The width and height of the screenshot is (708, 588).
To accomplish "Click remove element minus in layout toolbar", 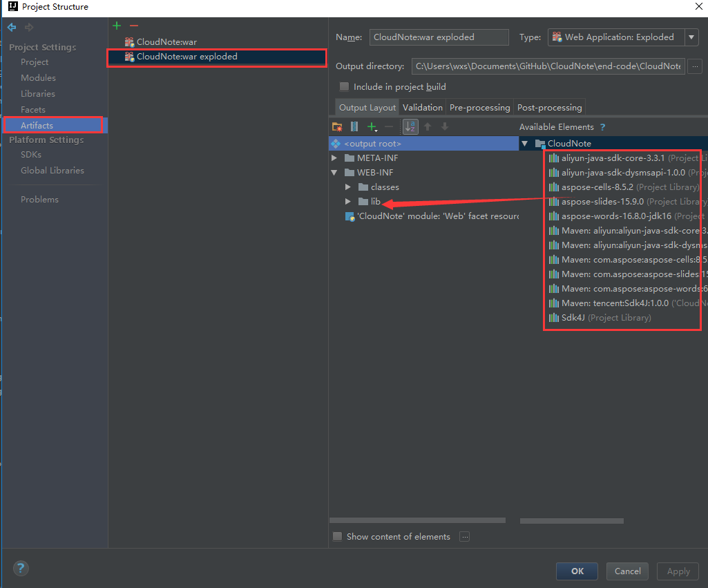I will point(389,127).
